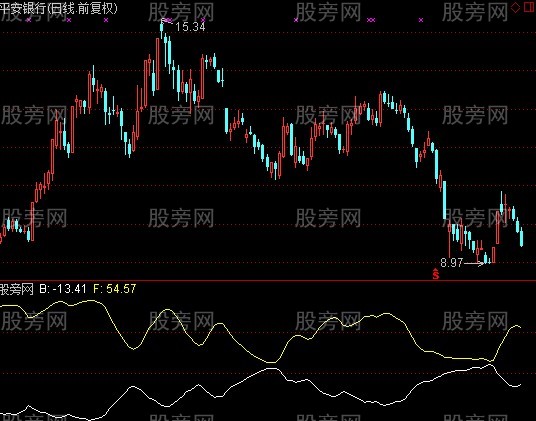Click the red diamond icon at top right
536x421 pixels.
[x=515, y=8]
